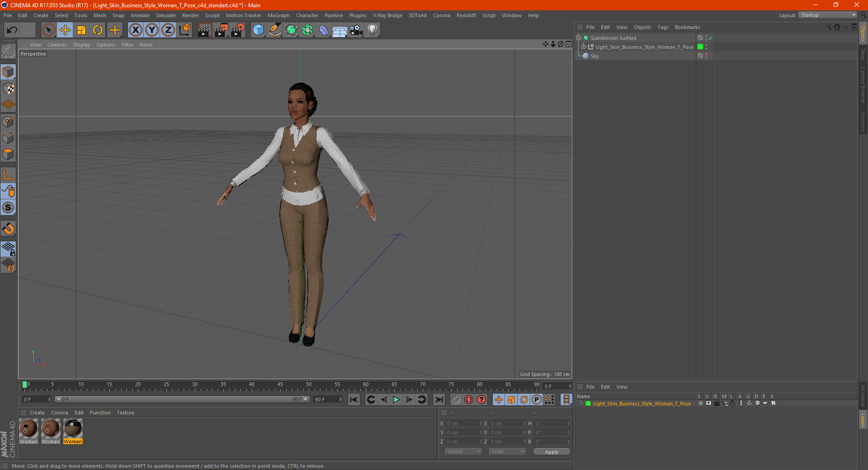Viewport: 868px width, 470px height.
Task: Switch to Edges mode
Action: [8, 138]
